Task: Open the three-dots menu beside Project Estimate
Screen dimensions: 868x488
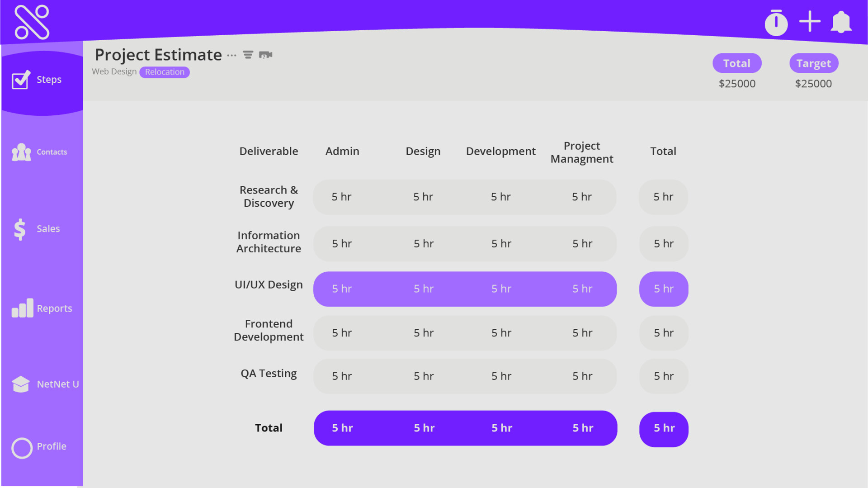Action: tap(231, 55)
